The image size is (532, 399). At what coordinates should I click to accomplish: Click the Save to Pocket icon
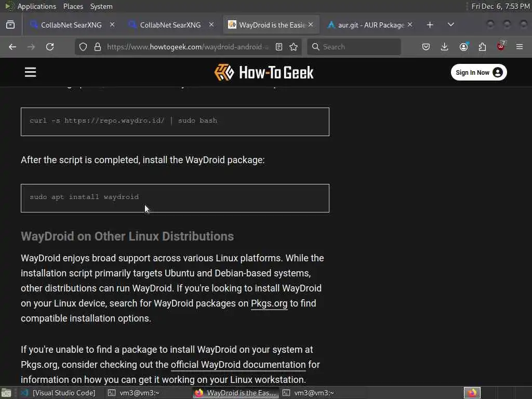(x=426, y=47)
